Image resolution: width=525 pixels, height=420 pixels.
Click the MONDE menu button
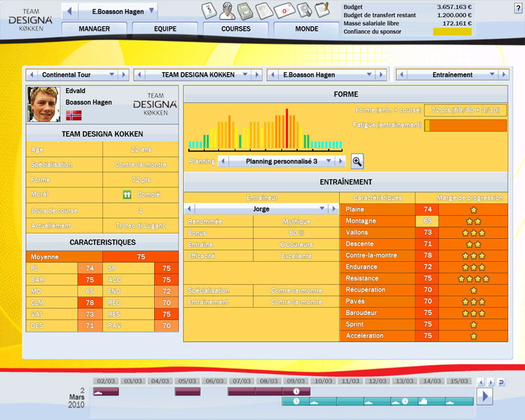coord(306,29)
